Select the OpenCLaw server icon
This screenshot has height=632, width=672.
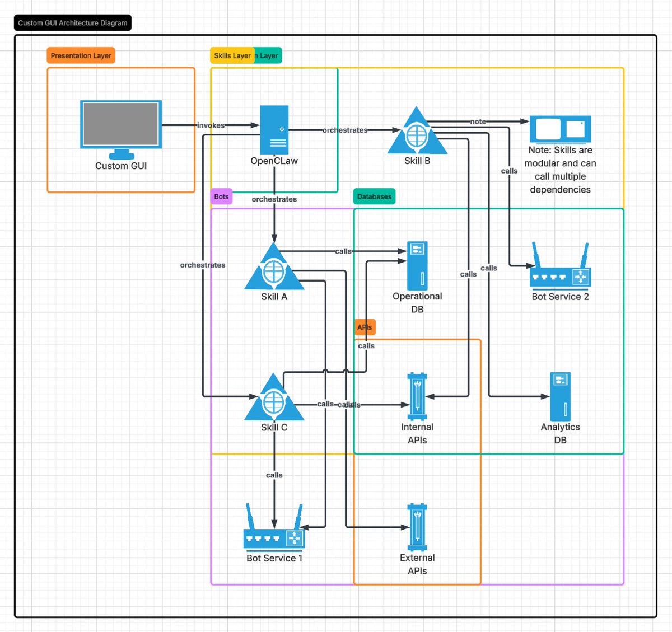[x=274, y=130]
